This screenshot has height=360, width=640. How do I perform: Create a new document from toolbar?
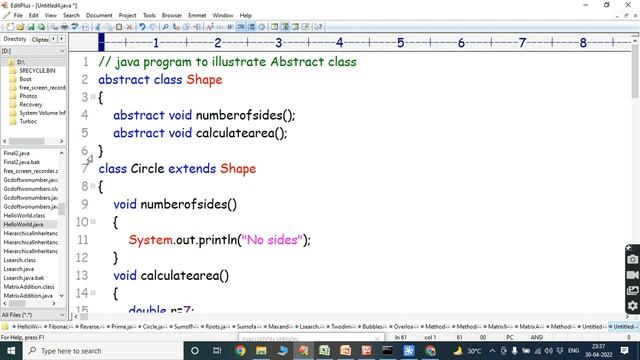tap(9, 27)
